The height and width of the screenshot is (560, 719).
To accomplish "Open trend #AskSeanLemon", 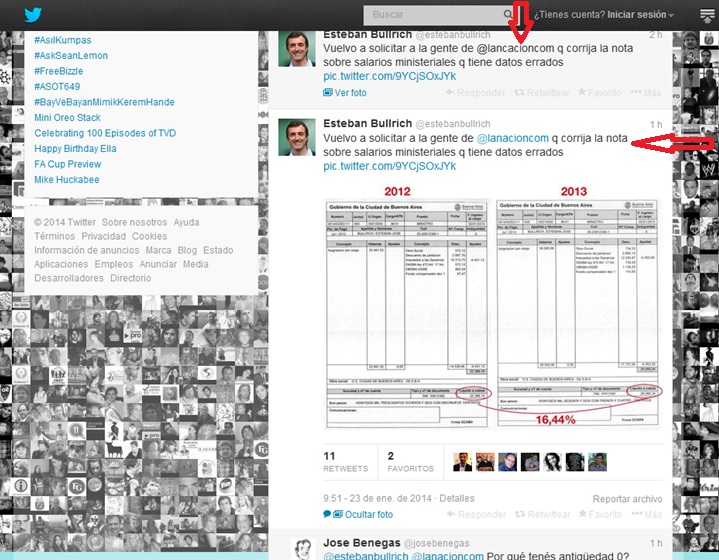I will tap(71, 55).
